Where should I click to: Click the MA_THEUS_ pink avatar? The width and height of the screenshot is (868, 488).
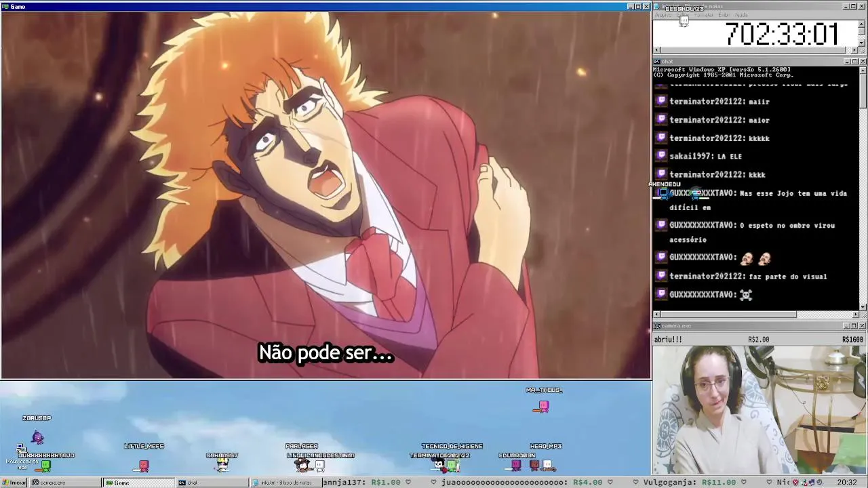pos(542,406)
